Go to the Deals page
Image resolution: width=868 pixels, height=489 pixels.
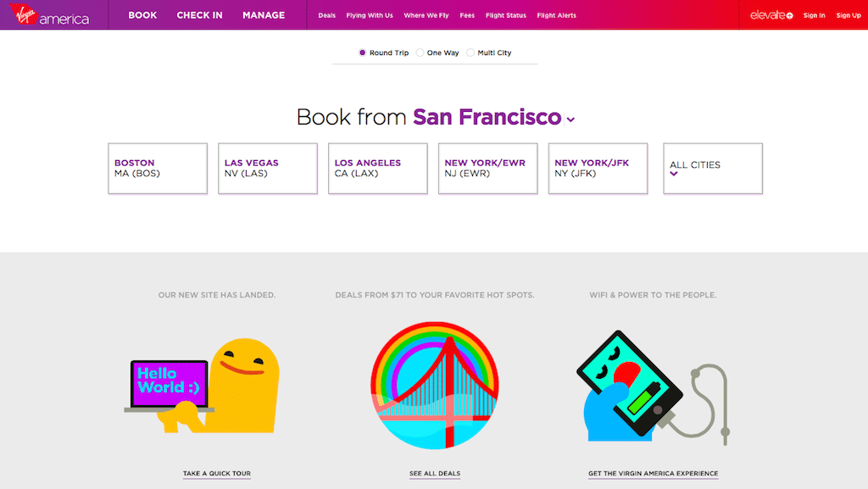click(x=326, y=15)
